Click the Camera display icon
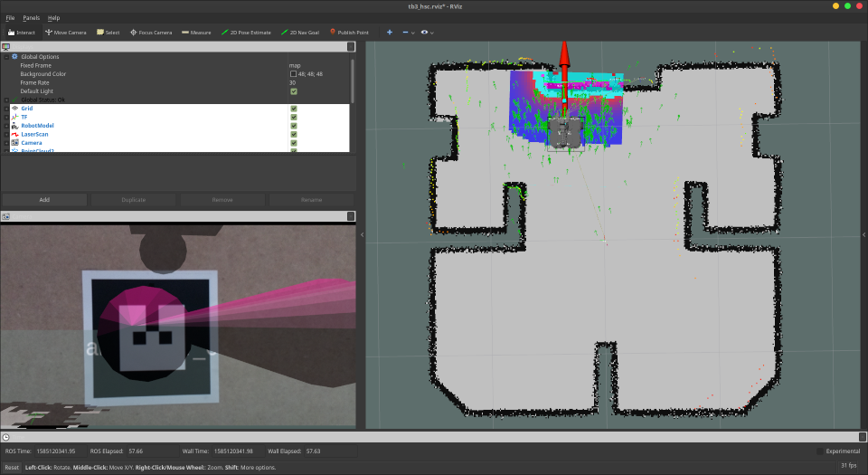Screen dimensions: 868x475 pos(15,143)
